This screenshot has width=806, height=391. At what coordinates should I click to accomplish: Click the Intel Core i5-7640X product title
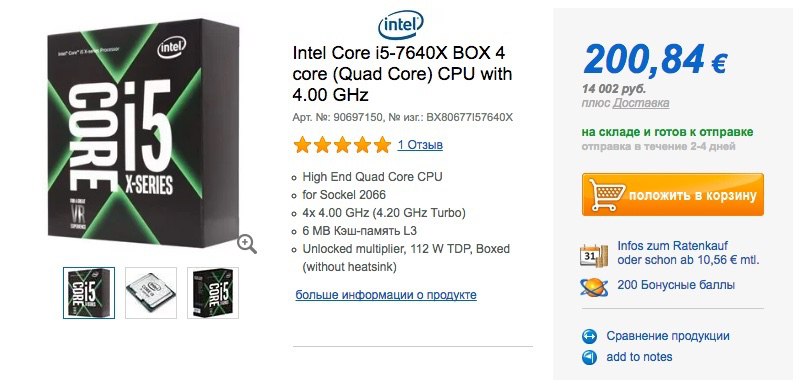tap(402, 74)
